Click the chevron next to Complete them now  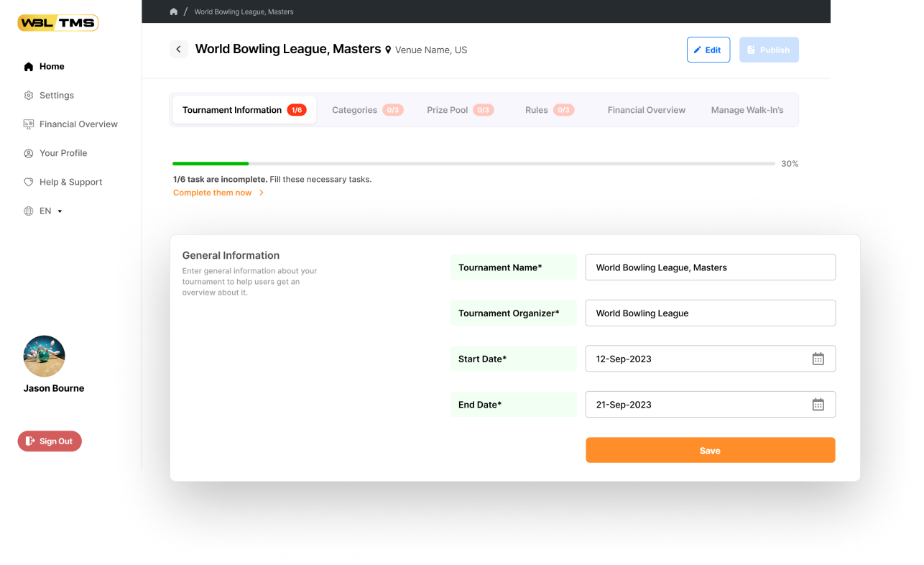click(x=262, y=193)
